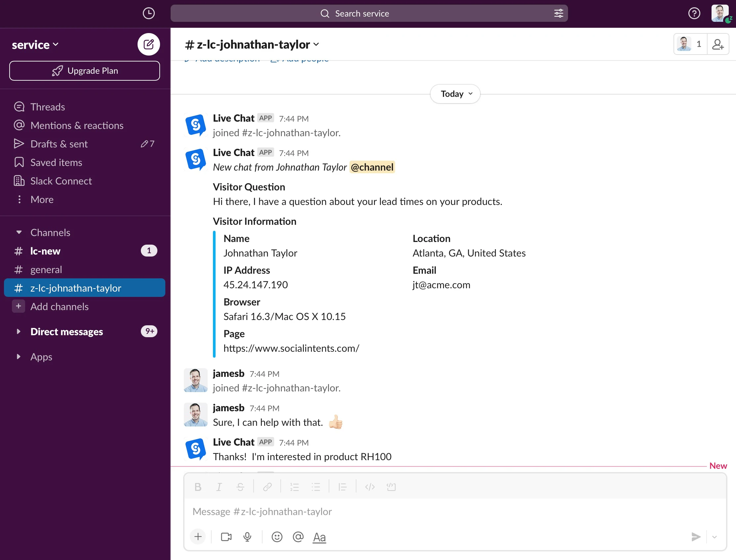736x560 pixels.
Task: Click the inline code formatting icon
Action: (369, 487)
